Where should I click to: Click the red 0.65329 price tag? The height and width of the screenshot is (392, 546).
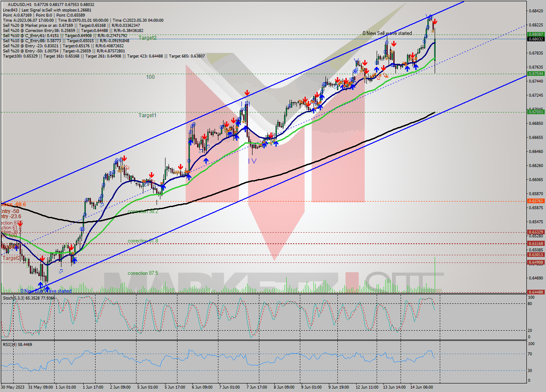(x=535, y=232)
